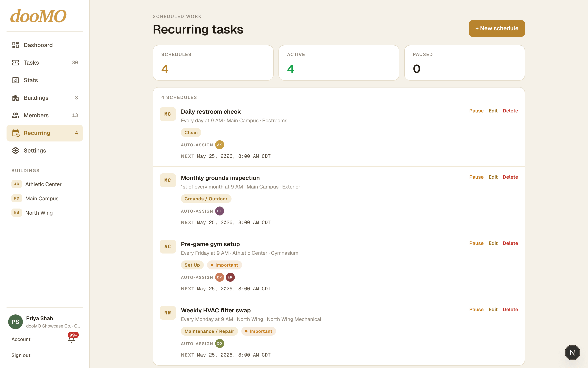The image size is (588, 368).
Task: Pause Monthly grounds inspection
Action: coord(476,177)
